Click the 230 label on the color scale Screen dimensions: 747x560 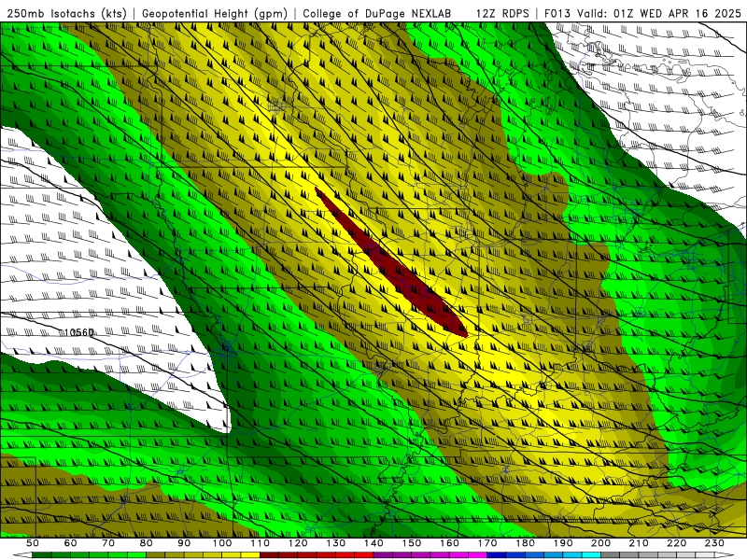point(714,543)
